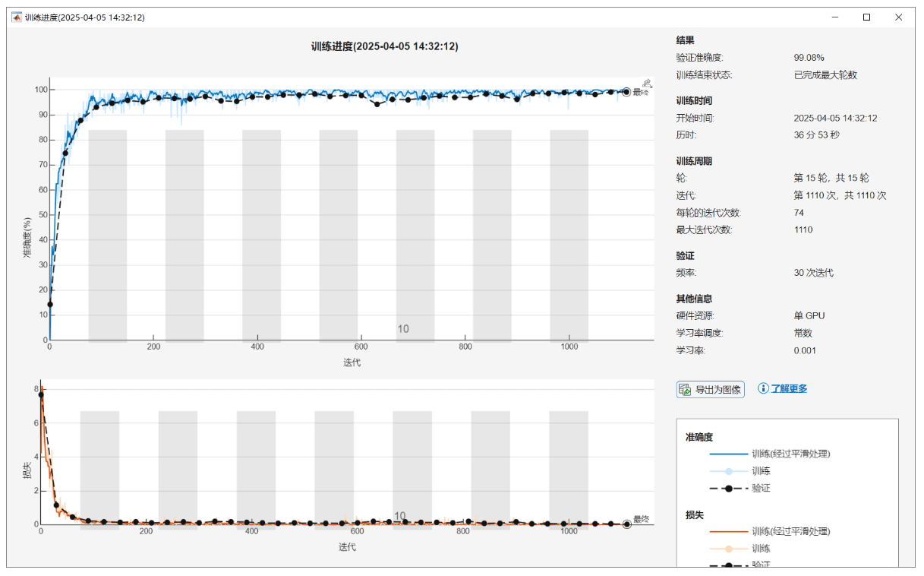Click the final validation marker on the loss curve
This screenshot has height=576, width=924.
626,524
